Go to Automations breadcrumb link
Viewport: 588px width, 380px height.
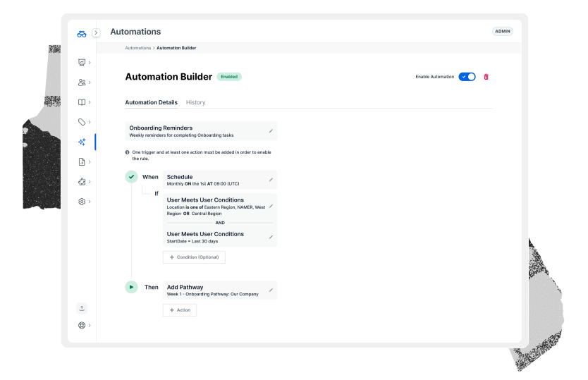point(137,48)
